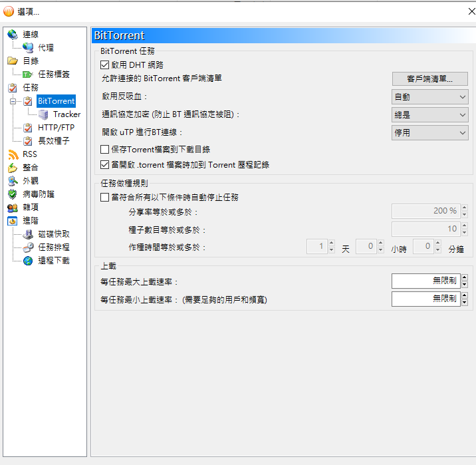476x465 pixels.
Task: Select 任務標簽 in the options tree
Action: [54, 75]
